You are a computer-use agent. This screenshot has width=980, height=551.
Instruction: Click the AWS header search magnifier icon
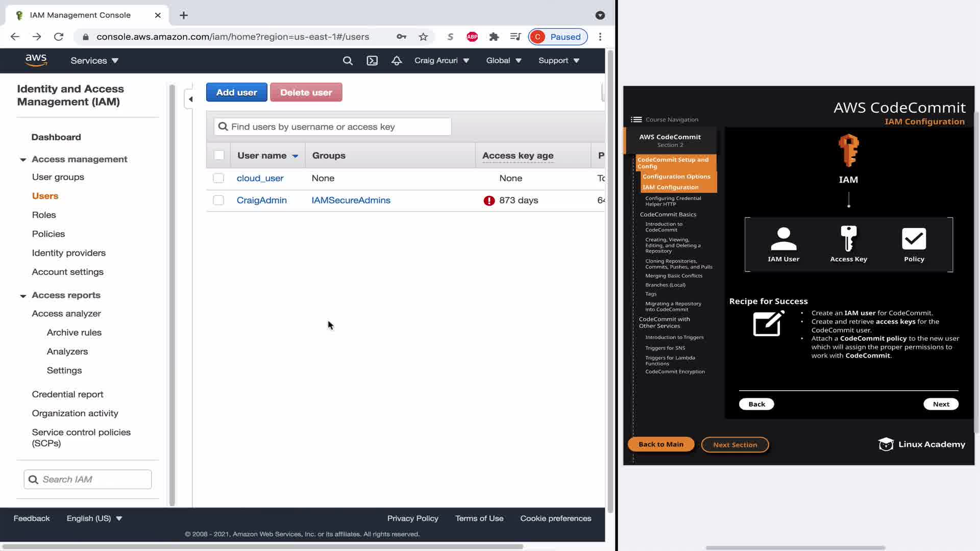(348, 61)
